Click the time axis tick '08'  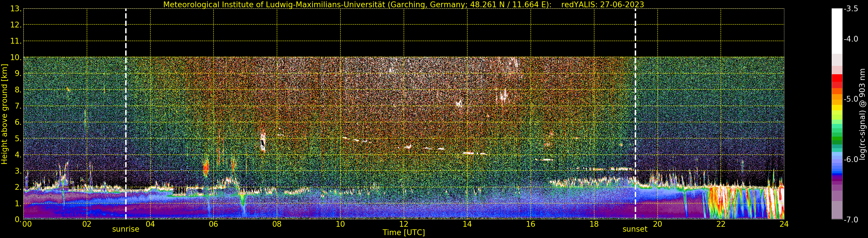coord(277,224)
